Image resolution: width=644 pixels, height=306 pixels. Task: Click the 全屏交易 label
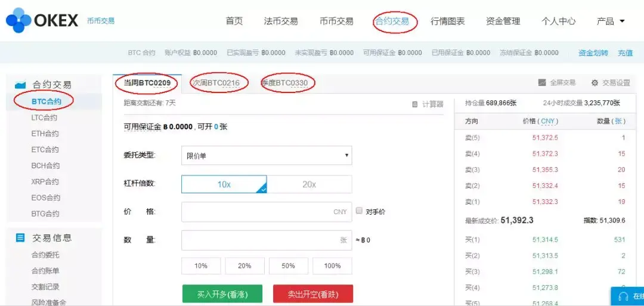(563, 82)
